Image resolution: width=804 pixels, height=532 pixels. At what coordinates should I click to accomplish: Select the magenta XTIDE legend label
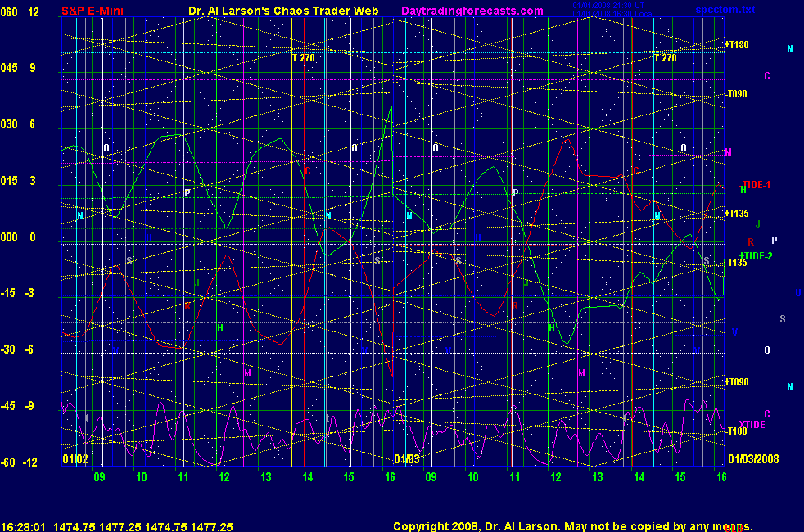tap(752, 424)
